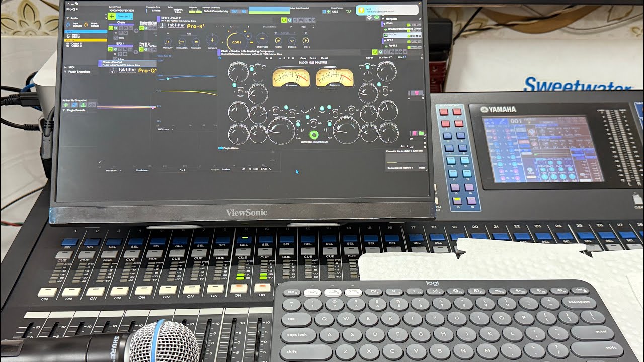Click the Pro-R 2 Ducking knob
This screenshot has height=362, width=644.
292,41
